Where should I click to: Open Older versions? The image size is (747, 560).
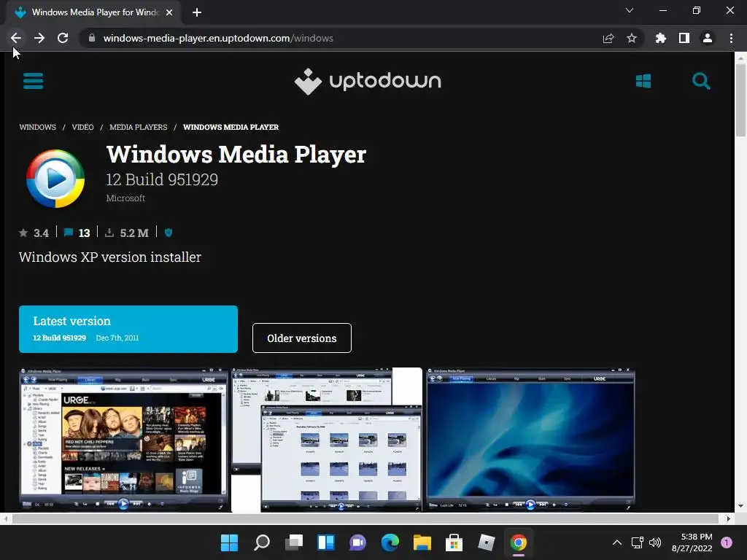(302, 338)
